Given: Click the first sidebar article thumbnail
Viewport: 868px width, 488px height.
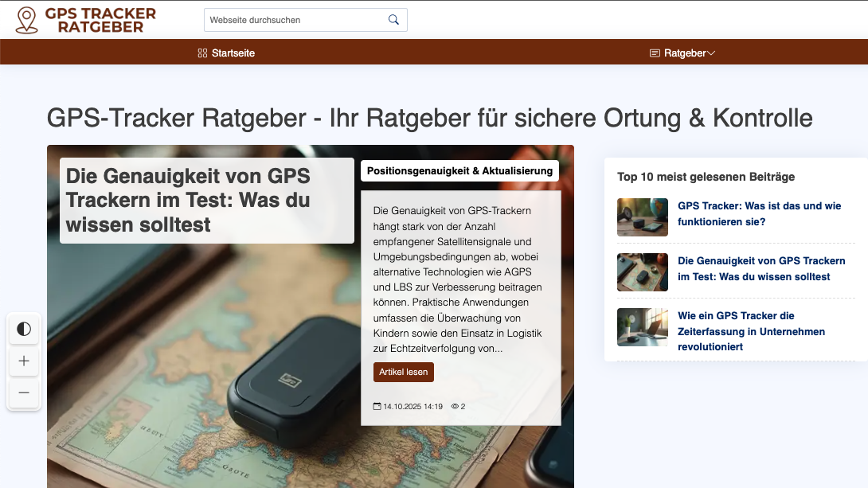Looking at the screenshot, I should [642, 217].
